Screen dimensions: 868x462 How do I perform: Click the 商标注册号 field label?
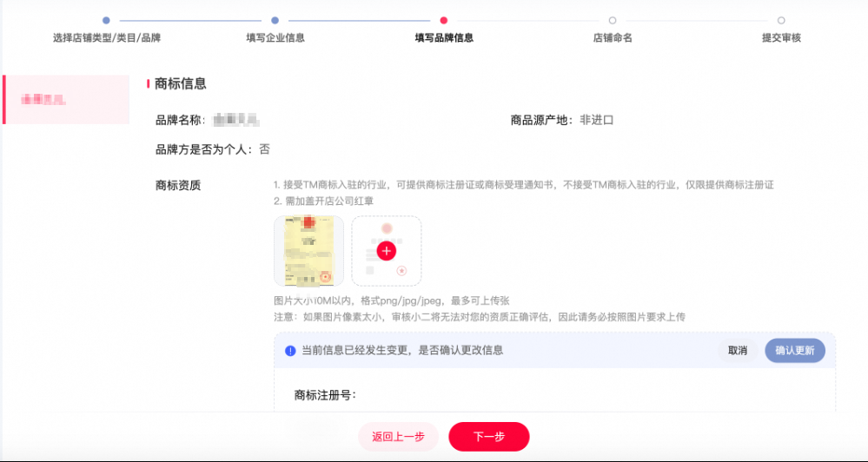coord(325,395)
